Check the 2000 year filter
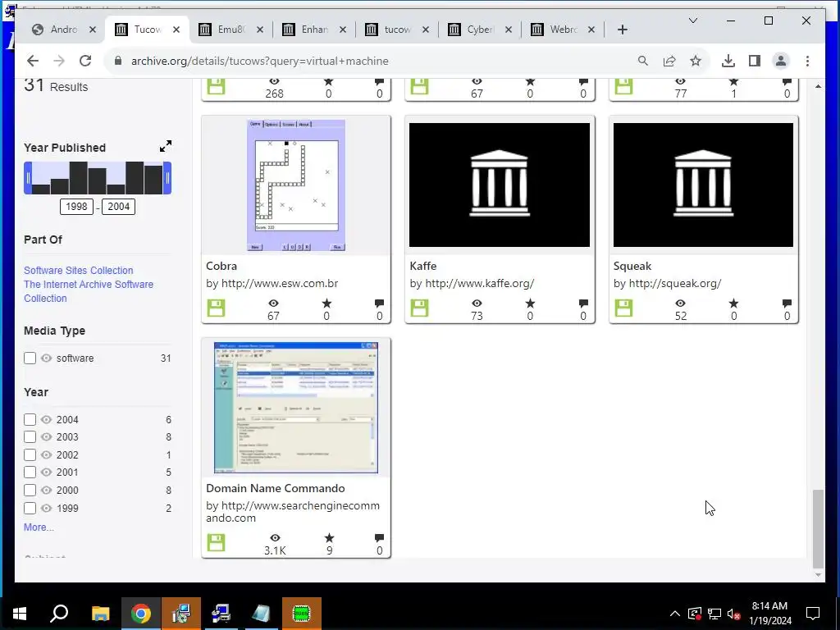This screenshot has width=840, height=630. click(x=30, y=491)
